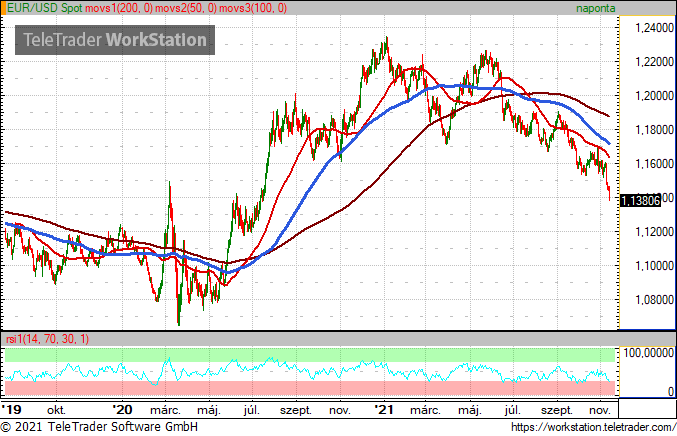Click the rsi1(14, 70, 30, 1) indicator label
677x436 pixels.
tap(47, 339)
